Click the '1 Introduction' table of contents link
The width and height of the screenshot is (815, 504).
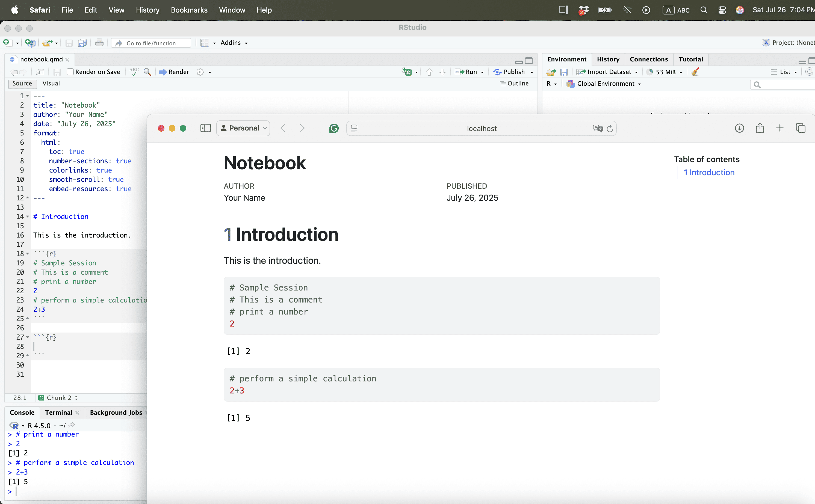pos(709,172)
